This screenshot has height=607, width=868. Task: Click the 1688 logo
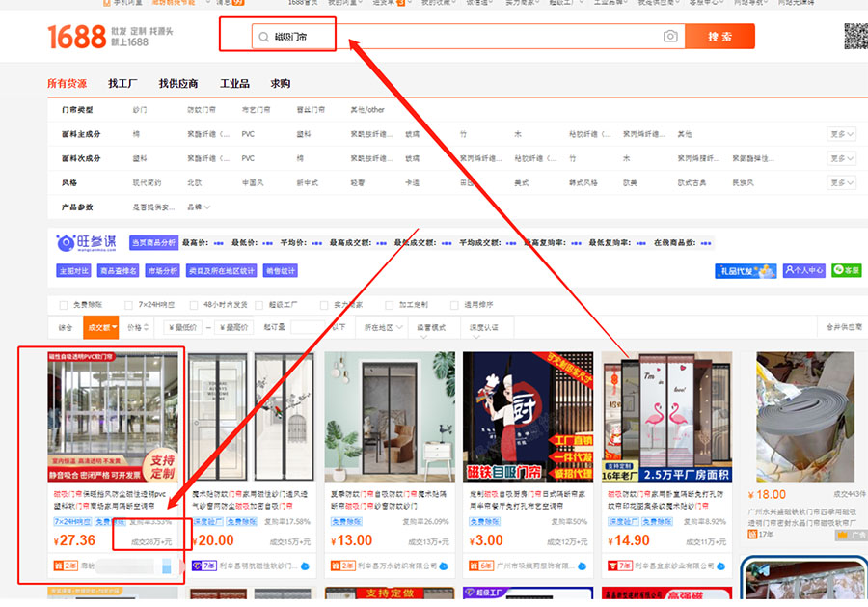pyautogui.click(x=77, y=38)
